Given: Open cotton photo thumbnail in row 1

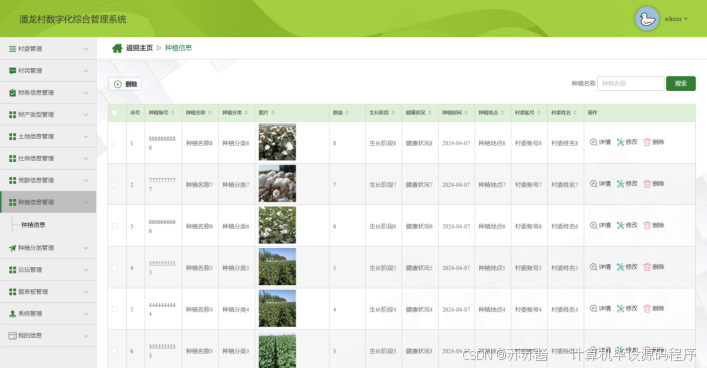Looking at the screenshot, I should 277,142.
